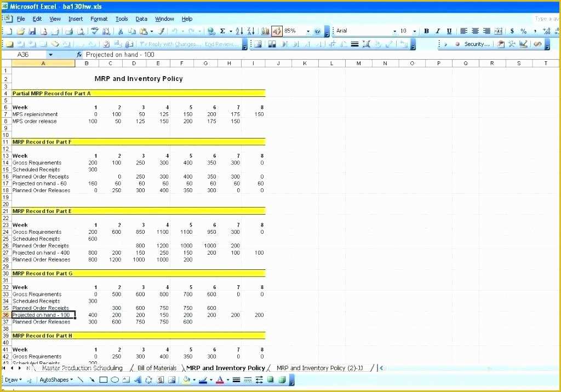This screenshot has height=392, width=561.
Task: Apply Percent style icon
Action: pyautogui.click(x=523, y=31)
